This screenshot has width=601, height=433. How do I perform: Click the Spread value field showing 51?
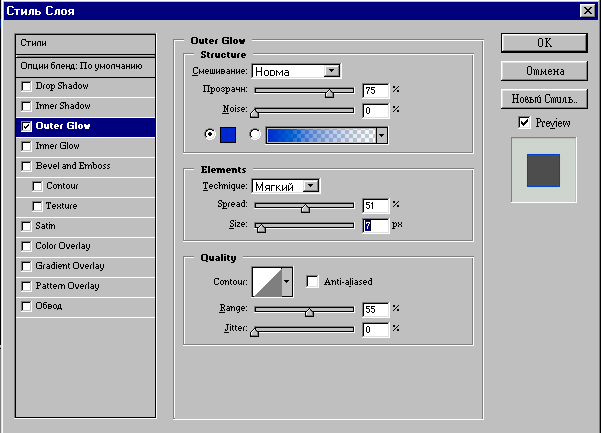376,206
